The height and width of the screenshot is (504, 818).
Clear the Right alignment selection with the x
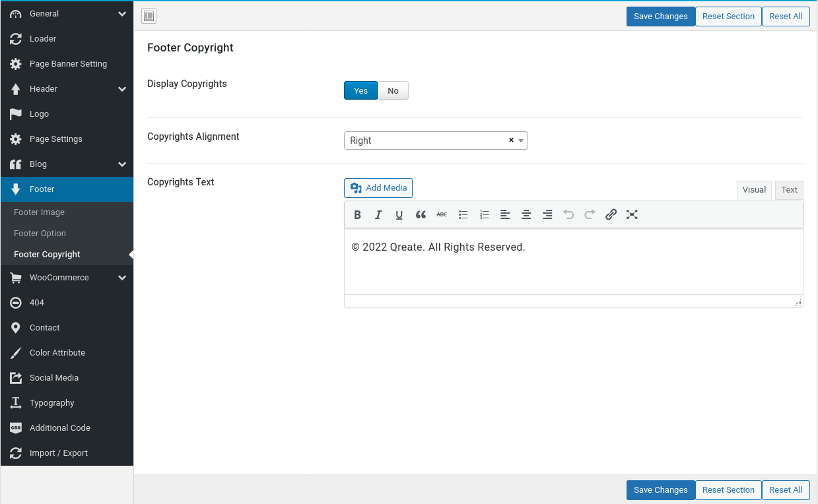point(511,140)
